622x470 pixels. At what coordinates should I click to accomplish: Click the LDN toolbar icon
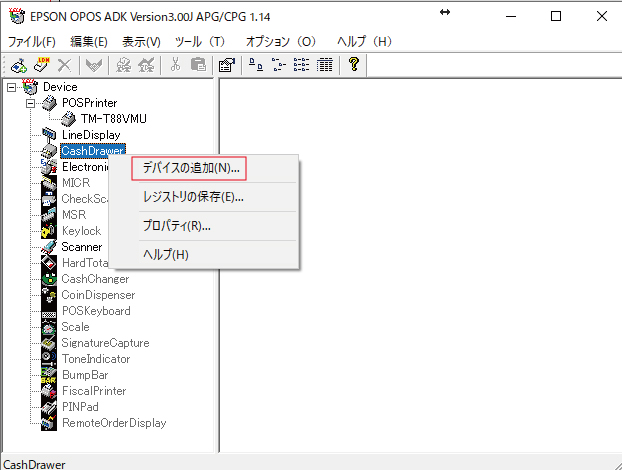[42, 65]
